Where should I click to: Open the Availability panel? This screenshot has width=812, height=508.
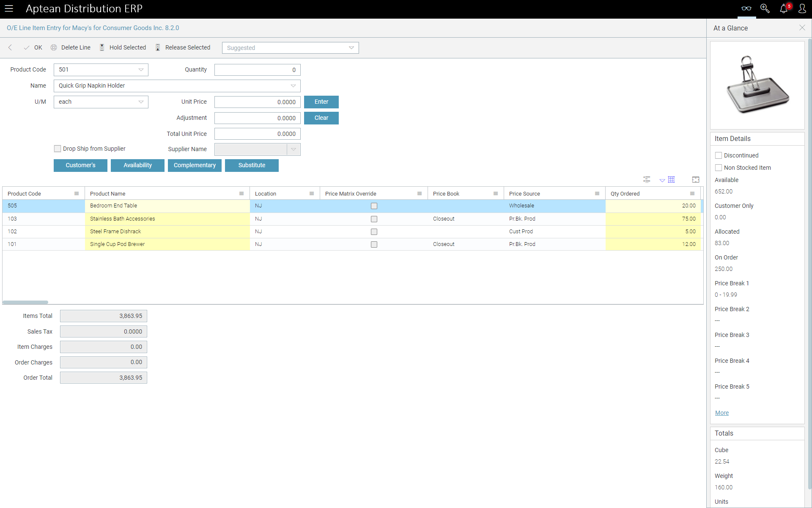point(137,165)
